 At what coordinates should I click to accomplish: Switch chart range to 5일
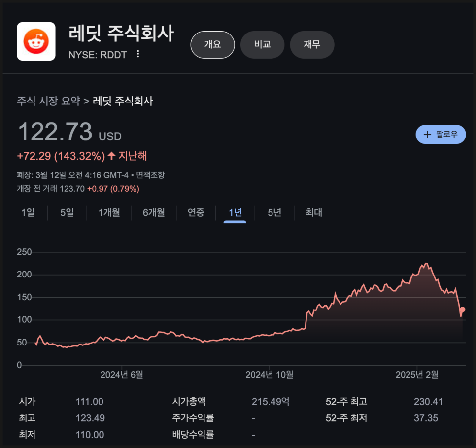pos(67,212)
